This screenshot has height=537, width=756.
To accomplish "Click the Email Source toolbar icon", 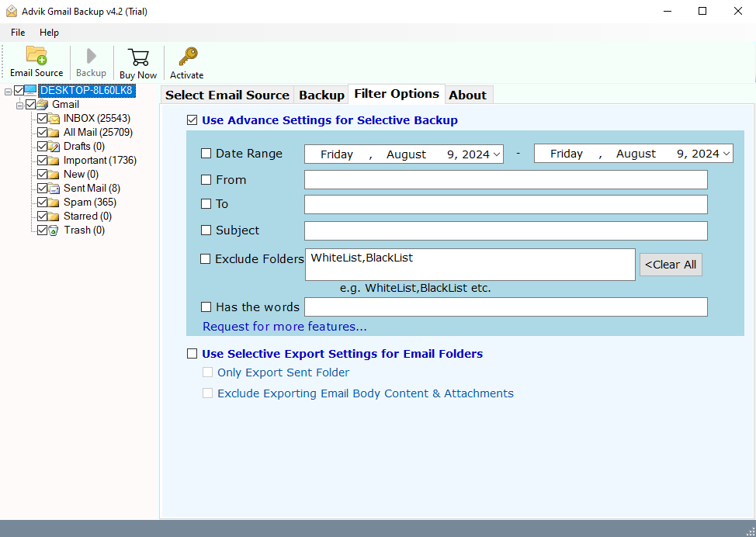I will click(x=36, y=55).
